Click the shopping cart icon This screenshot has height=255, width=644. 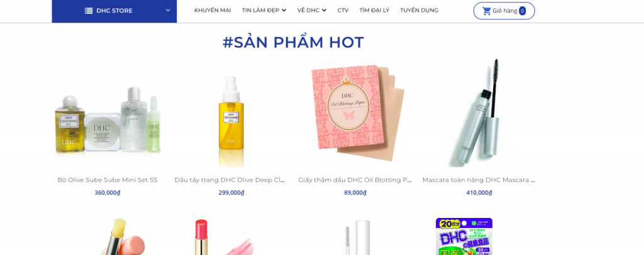point(487,11)
